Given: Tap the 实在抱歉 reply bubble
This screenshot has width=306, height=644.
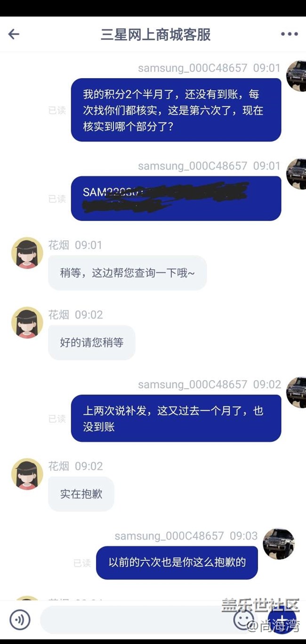Looking at the screenshot, I should pyautogui.click(x=81, y=494).
